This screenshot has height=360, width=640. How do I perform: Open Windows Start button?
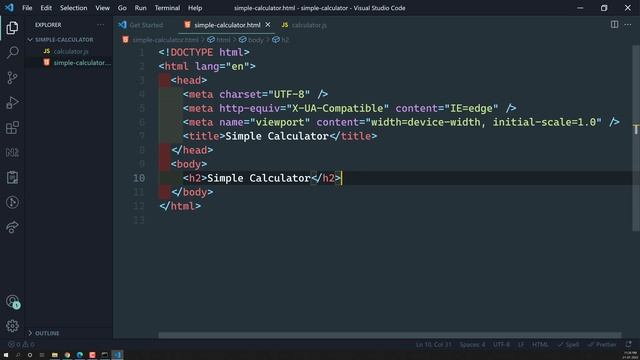[x=6, y=355]
